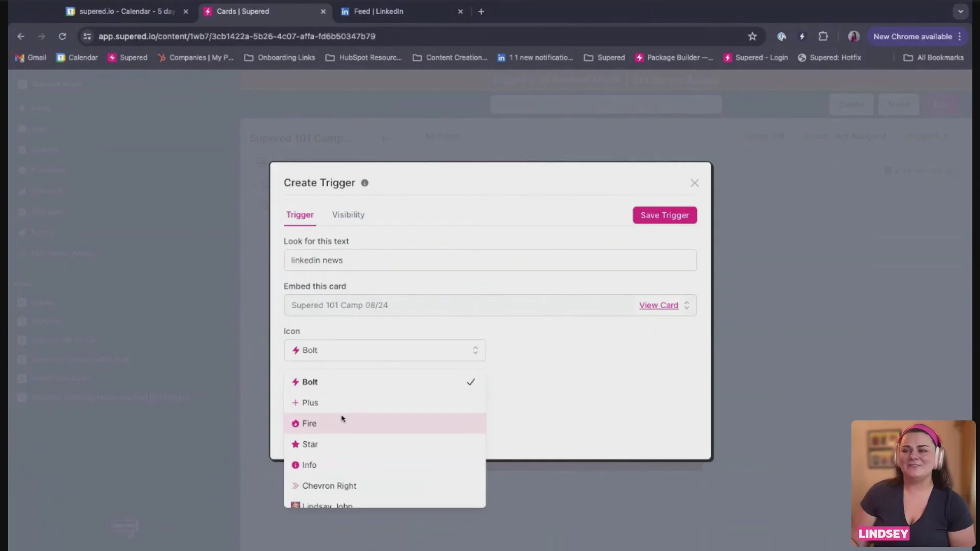
Task: Click the Supered bolt extension icon
Action: (802, 36)
